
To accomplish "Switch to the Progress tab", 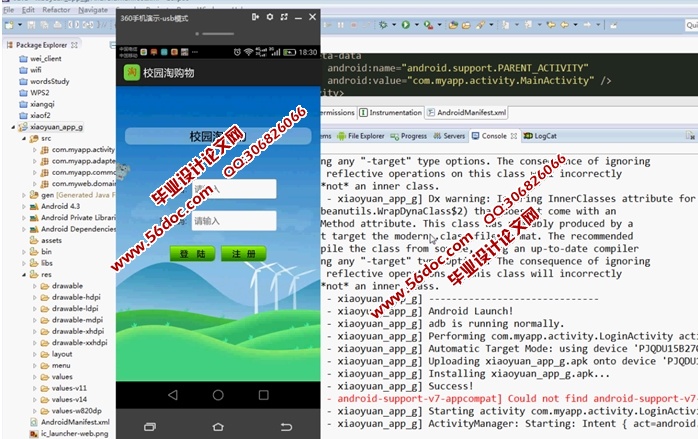I will pos(409,136).
